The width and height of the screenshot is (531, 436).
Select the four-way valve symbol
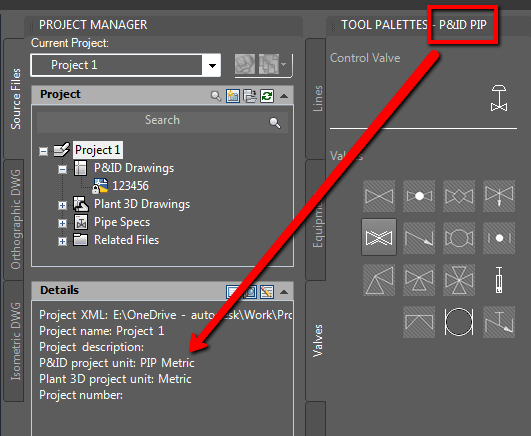tap(459, 280)
